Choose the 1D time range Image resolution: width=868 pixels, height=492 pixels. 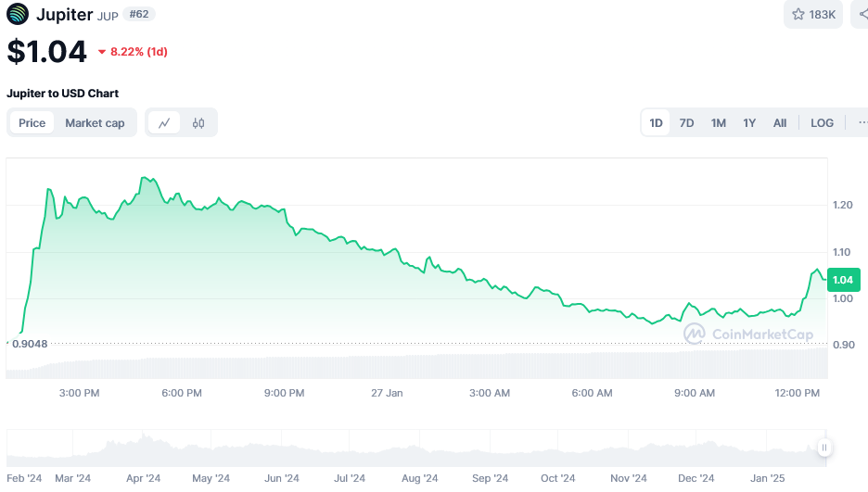(656, 122)
